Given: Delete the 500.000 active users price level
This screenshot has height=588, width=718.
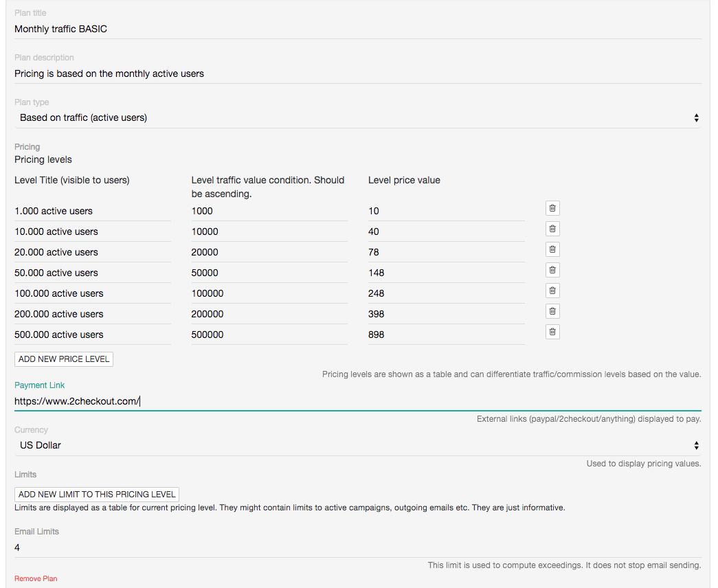Looking at the screenshot, I should [552, 332].
